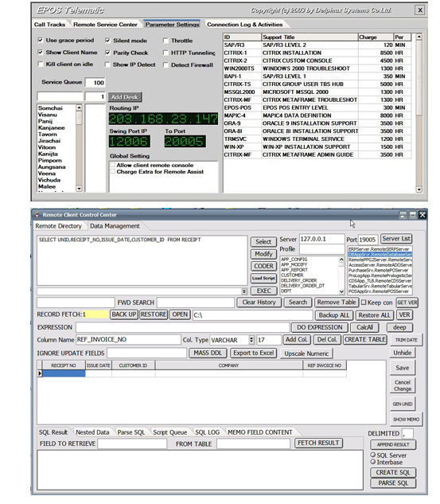Select the Parameter Settings tab
440x504 pixels.
[172, 25]
